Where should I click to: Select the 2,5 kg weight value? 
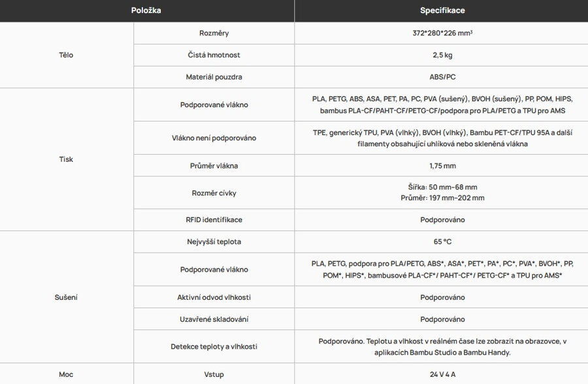442,55
